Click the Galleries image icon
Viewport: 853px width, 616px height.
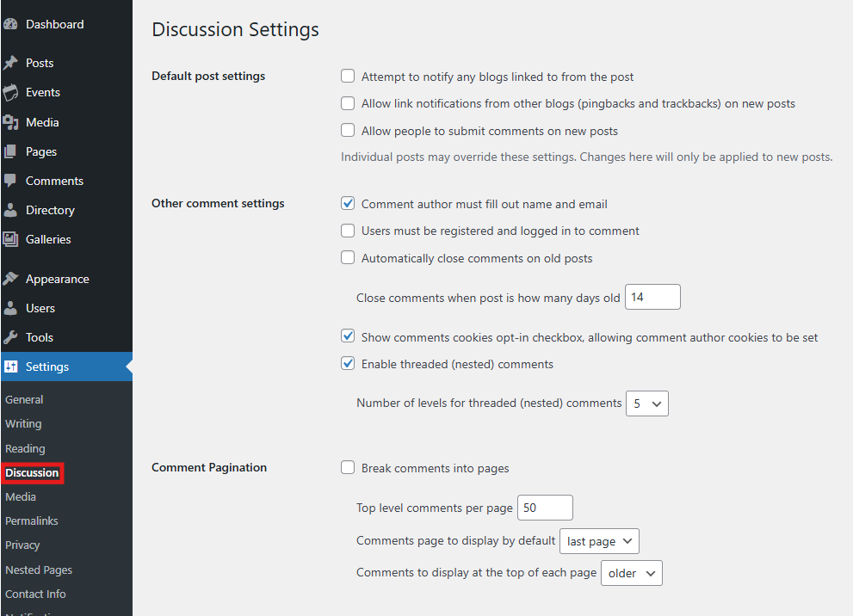coord(10,239)
